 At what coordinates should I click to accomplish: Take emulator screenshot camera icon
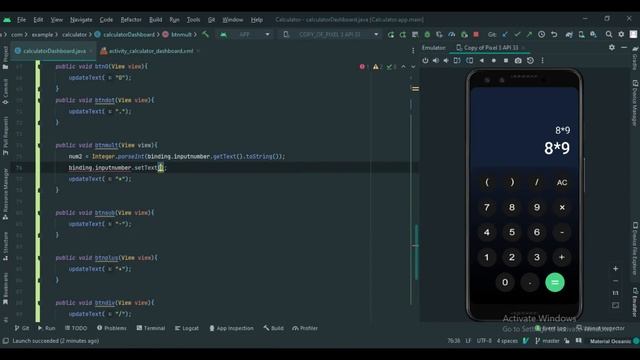[x=518, y=60]
